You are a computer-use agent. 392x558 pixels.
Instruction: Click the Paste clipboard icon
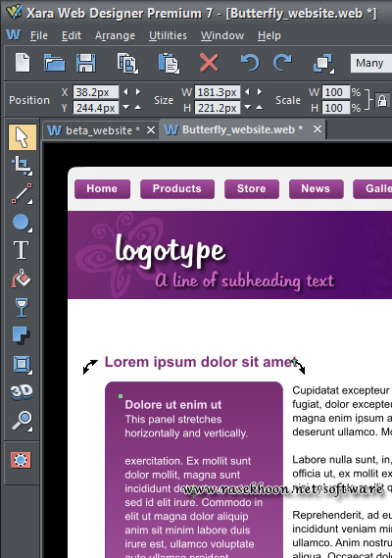169,64
